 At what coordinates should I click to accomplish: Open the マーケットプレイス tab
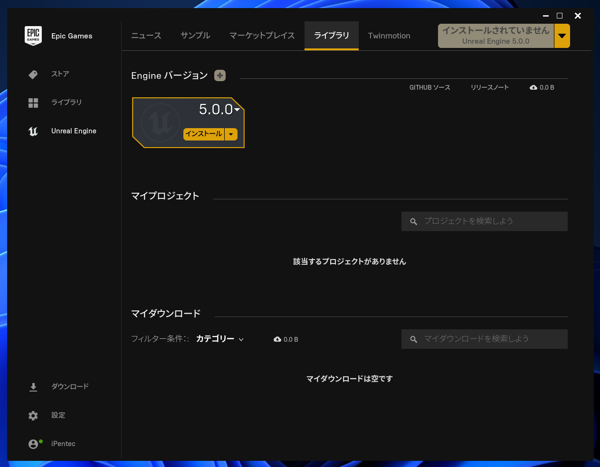click(x=262, y=36)
